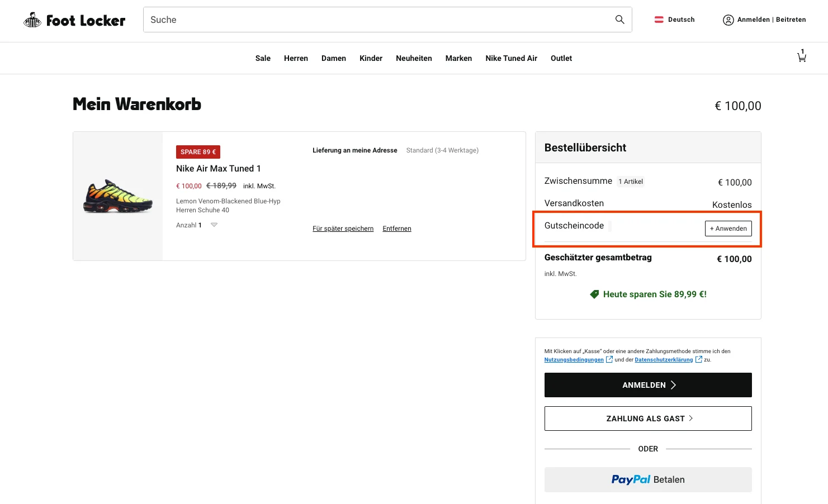Click the green savings tag icon
The height and width of the screenshot is (504, 828).
click(x=594, y=294)
